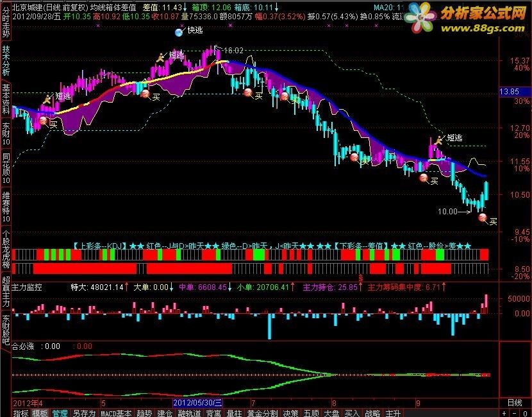The width and height of the screenshot is (532, 417).
Task: Click the red S marker under color bars
Action: click(x=360, y=278)
